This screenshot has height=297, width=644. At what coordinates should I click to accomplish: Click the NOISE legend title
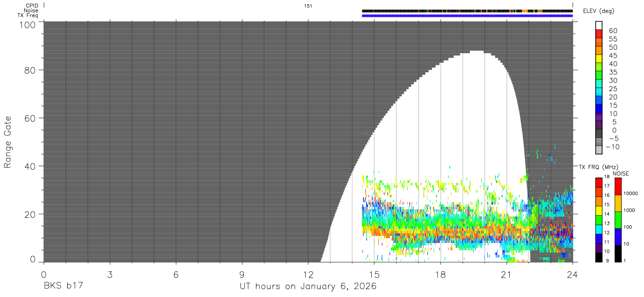[621, 173]
